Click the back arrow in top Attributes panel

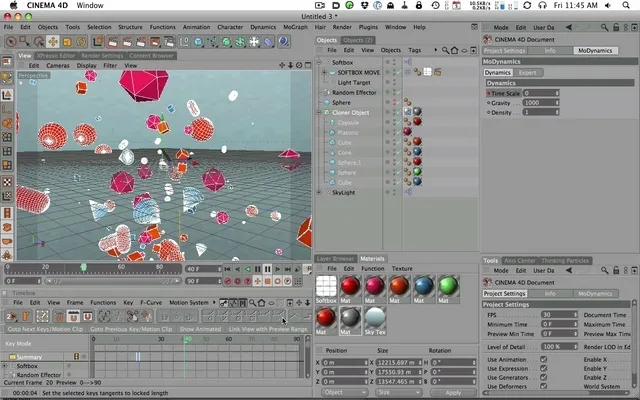point(569,27)
